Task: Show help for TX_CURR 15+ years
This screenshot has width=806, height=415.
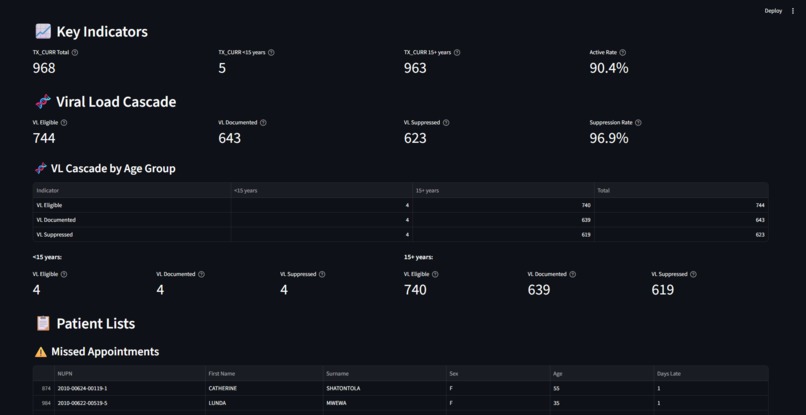Action: tap(457, 52)
